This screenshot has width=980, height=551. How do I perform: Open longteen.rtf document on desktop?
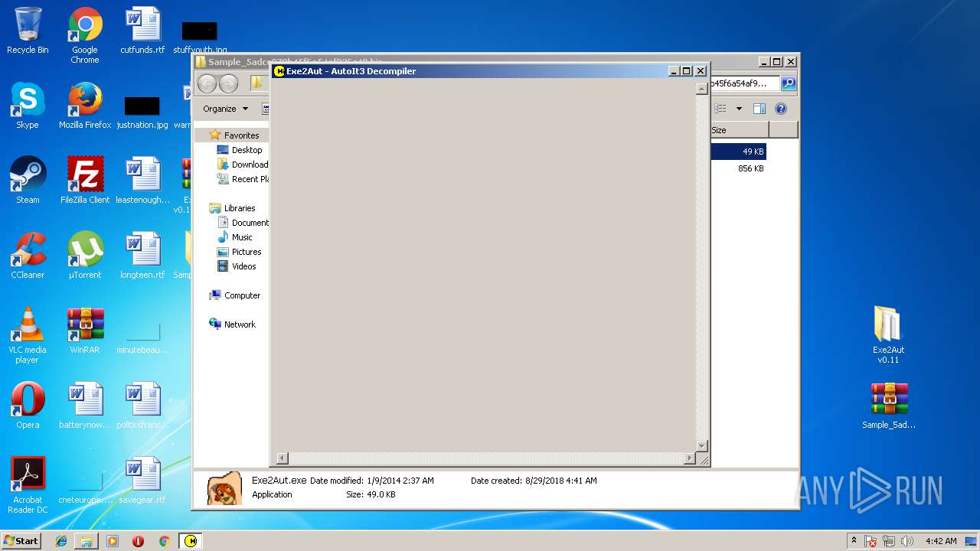pos(142,256)
